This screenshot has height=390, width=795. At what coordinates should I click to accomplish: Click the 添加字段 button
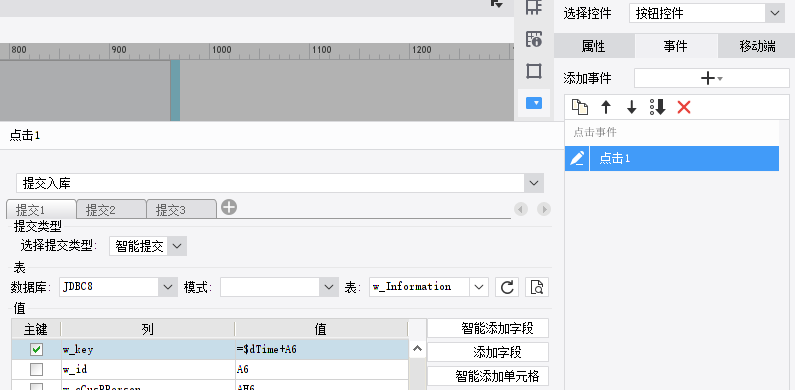(x=488, y=352)
